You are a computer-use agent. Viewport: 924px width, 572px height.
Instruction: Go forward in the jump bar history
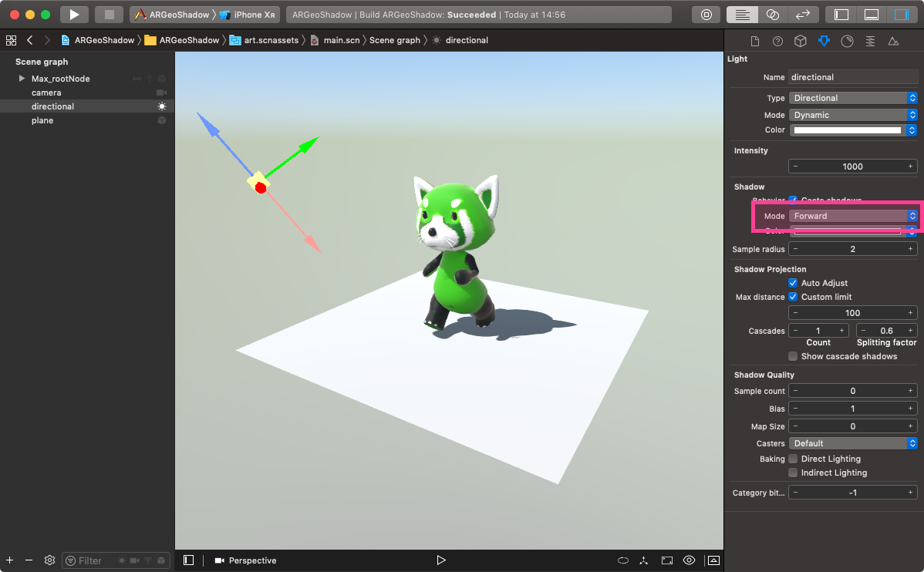[x=47, y=40]
